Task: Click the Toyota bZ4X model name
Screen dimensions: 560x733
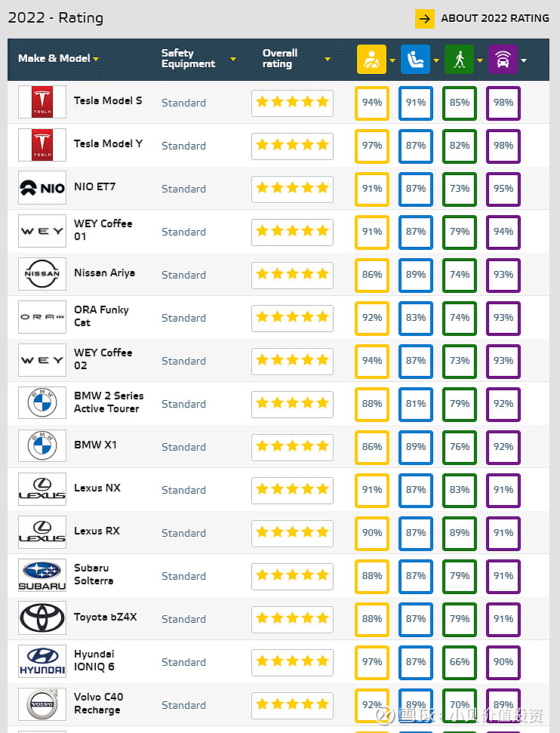Action: (x=106, y=617)
